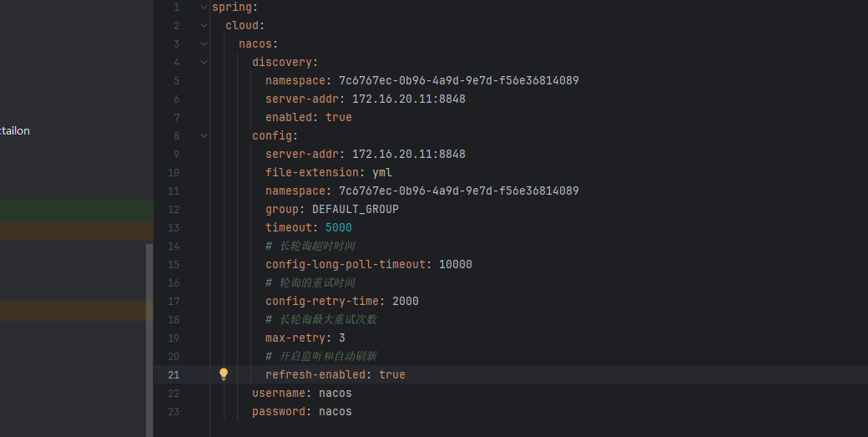Collapse the cloud block fold arrow
The width and height of the screenshot is (868, 437).
pos(204,26)
